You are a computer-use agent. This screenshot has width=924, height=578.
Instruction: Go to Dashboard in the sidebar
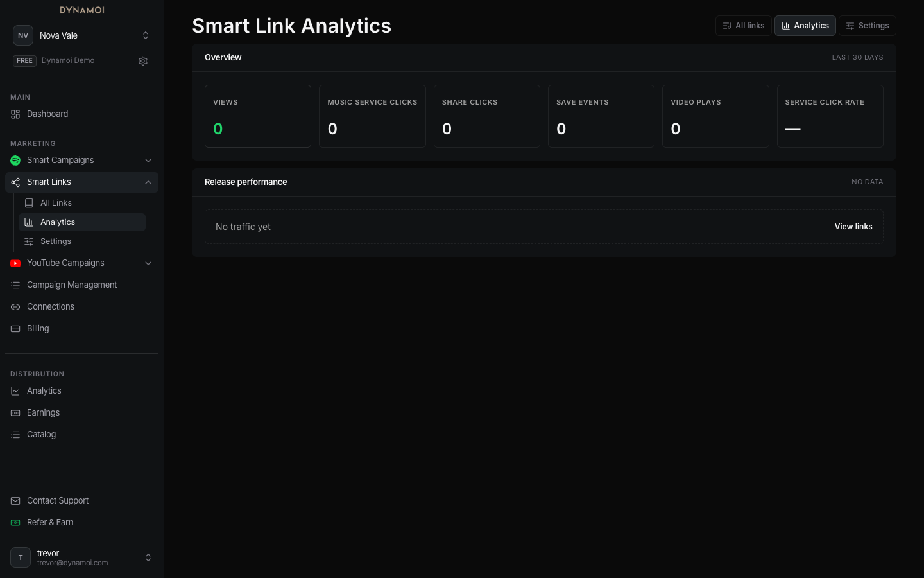pos(81,114)
